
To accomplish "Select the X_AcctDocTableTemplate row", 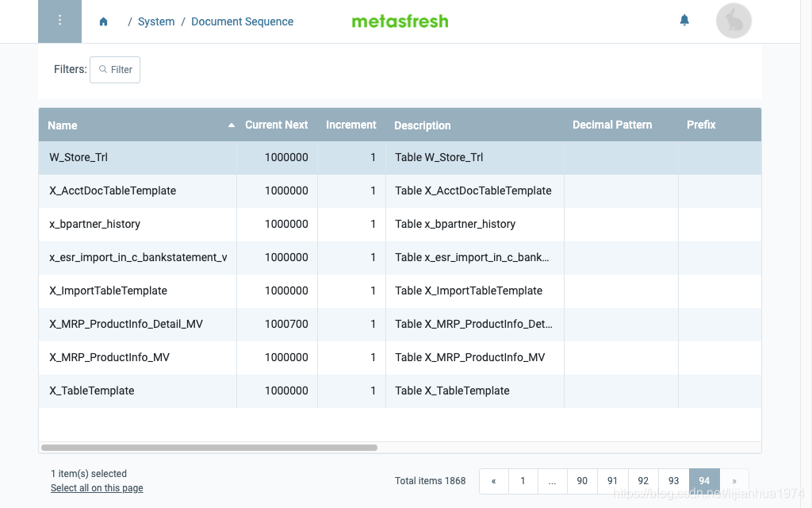I will tap(400, 190).
